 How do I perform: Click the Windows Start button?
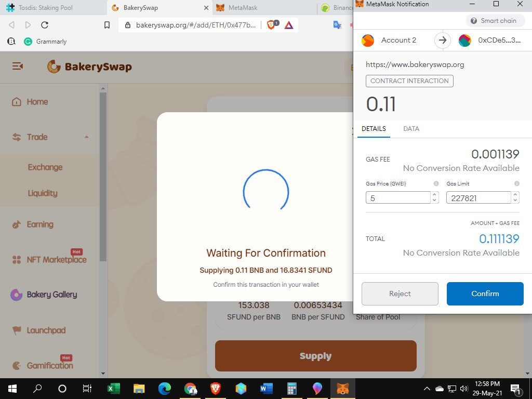pos(12,389)
